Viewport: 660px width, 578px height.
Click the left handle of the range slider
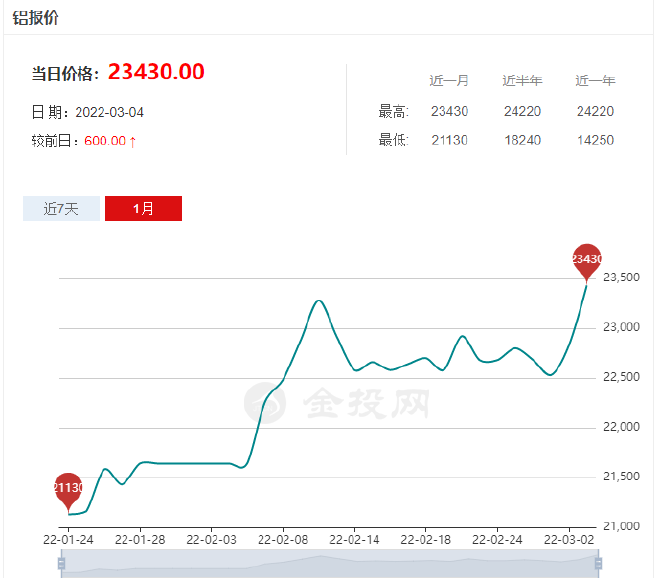pos(62,564)
